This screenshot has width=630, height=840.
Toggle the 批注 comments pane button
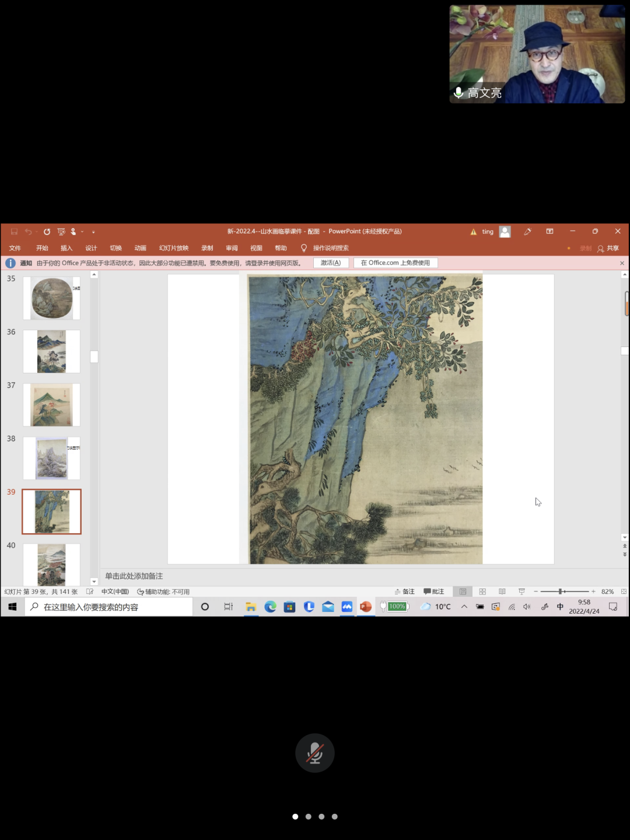(x=434, y=591)
